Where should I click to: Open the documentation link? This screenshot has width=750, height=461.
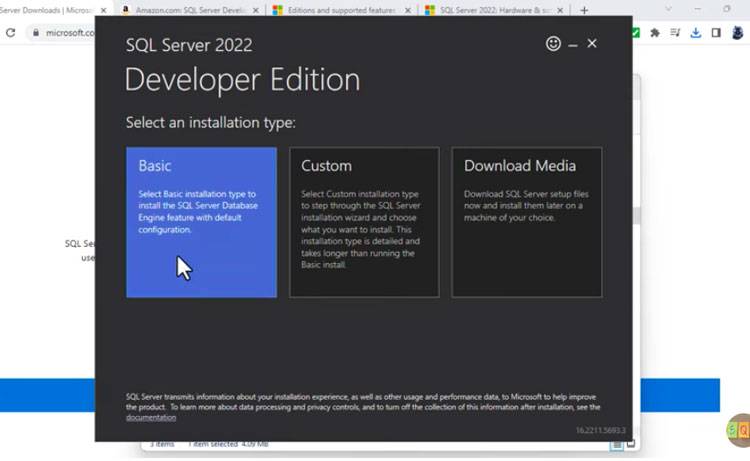[x=151, y=417]
